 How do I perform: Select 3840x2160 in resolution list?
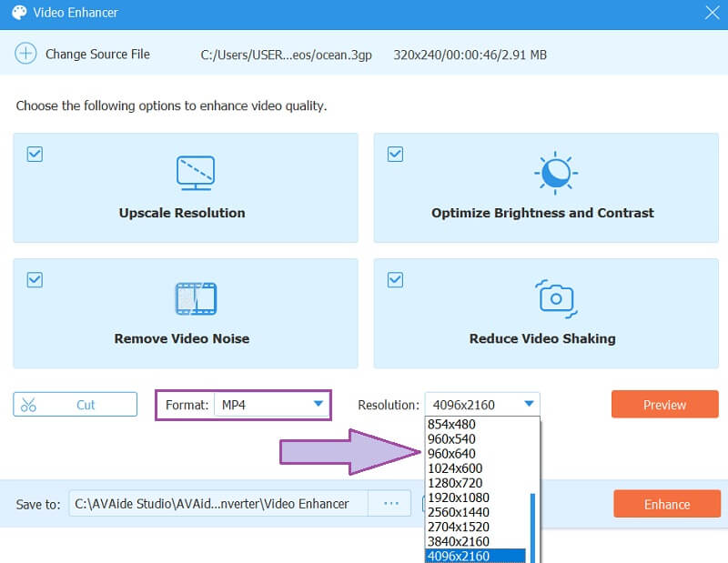click(x=477, y=541)
